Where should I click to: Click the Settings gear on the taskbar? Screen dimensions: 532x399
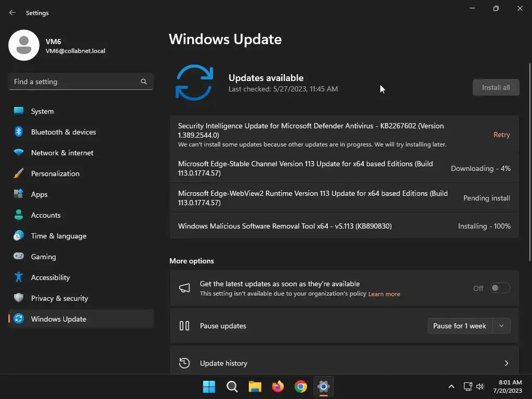324,387
